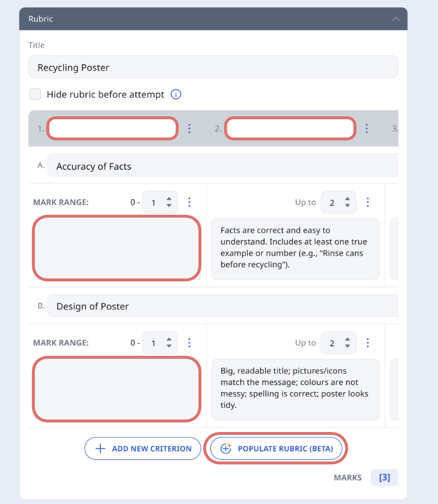Click the empty column 1 heading field
Viewport: 438px width, 504px height.
(x=112, y=128)
